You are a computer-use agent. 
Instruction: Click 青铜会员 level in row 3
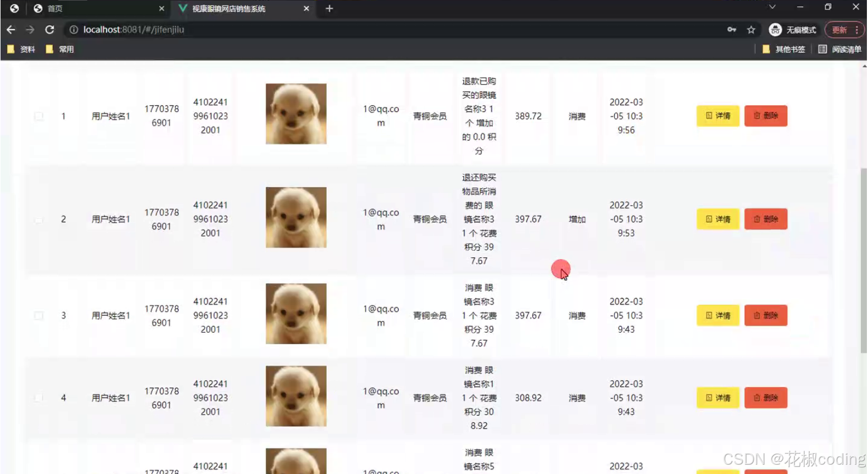coord(430,315)
